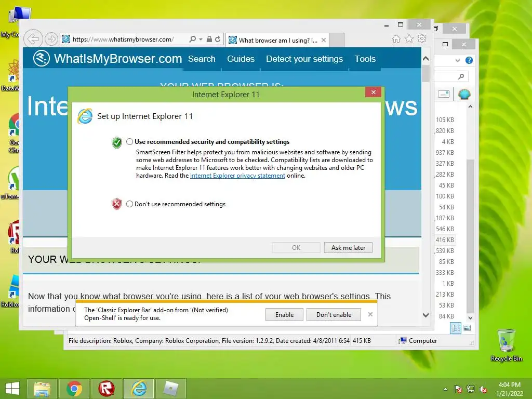Open the Tools menu on WhatIsMyBrowser

365,59
